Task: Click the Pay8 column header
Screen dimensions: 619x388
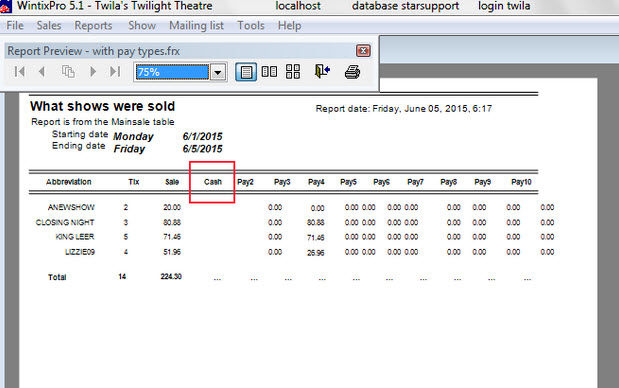Action: click(x=449, y=182)
